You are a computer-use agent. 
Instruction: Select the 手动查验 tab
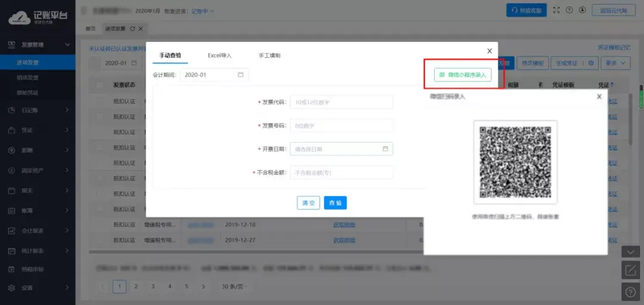170,55
